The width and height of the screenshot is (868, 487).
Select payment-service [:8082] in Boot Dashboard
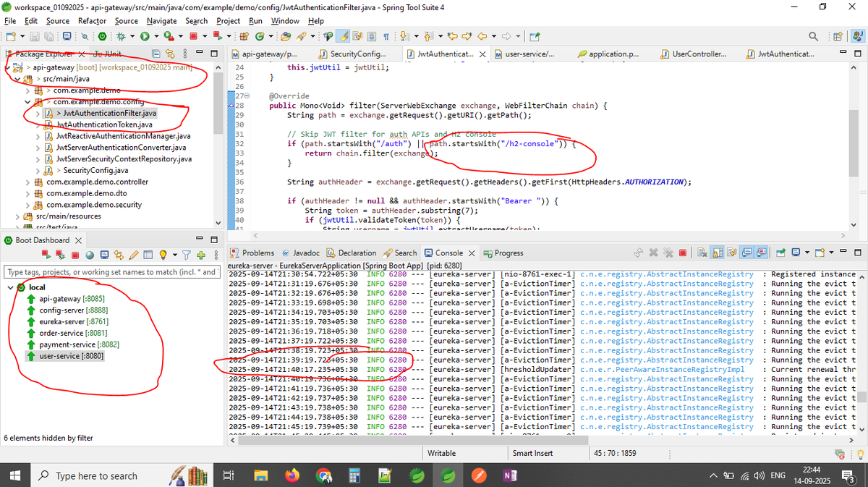tap(73, 345)
